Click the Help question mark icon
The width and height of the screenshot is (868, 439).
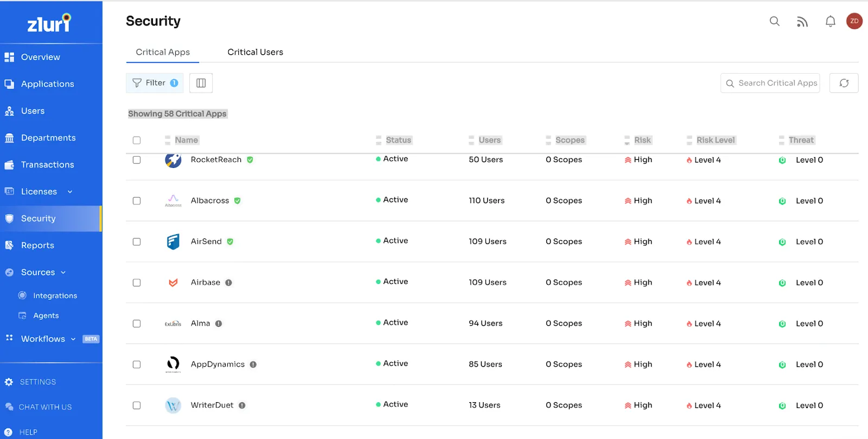pyautogui.click(x=9, y=432)
